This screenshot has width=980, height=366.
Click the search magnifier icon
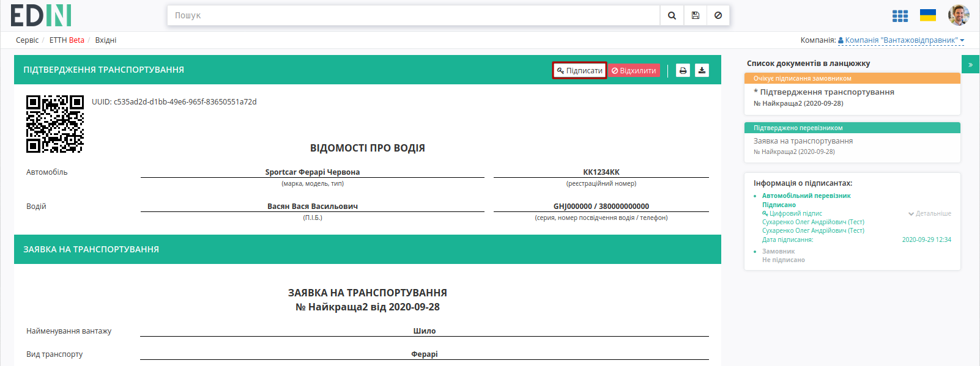[x=672, y=15]
